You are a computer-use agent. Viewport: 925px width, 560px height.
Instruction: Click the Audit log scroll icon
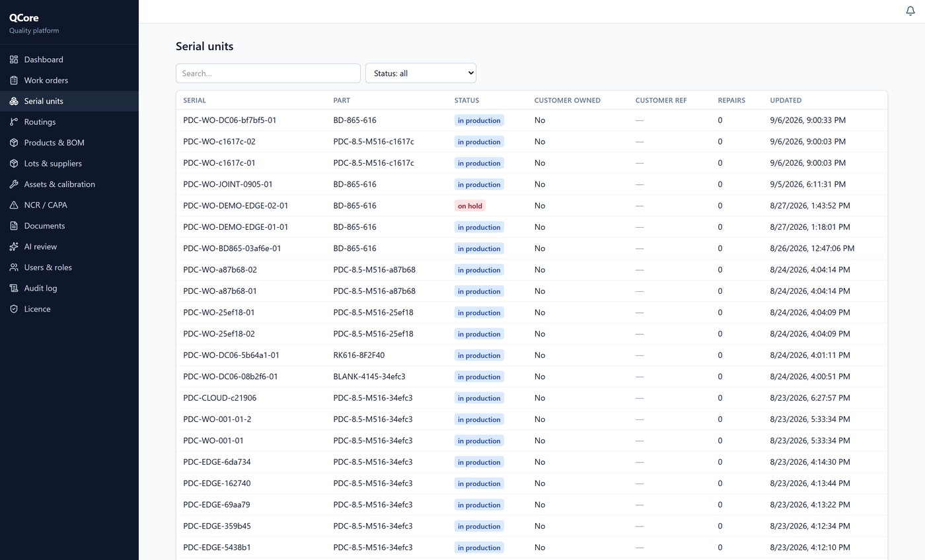(14, 289)
